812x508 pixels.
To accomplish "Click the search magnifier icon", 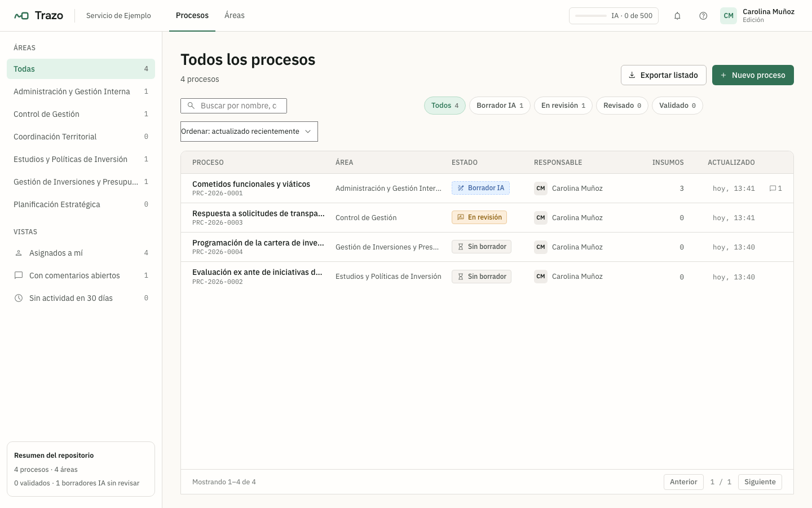I will tap(191, 106).
